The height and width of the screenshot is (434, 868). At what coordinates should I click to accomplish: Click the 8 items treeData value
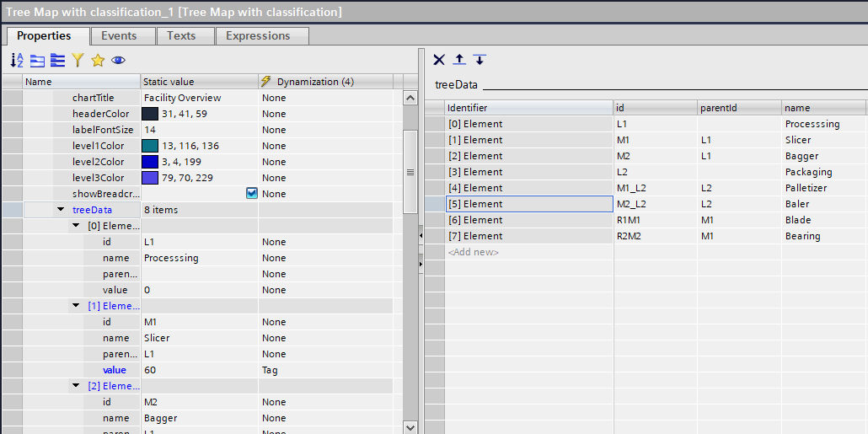coord(199,210)
